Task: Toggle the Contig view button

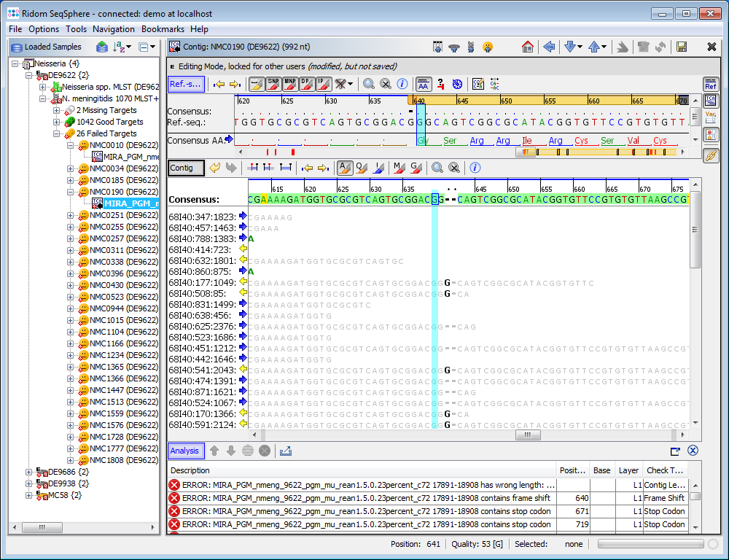Action: click(185, 168)
